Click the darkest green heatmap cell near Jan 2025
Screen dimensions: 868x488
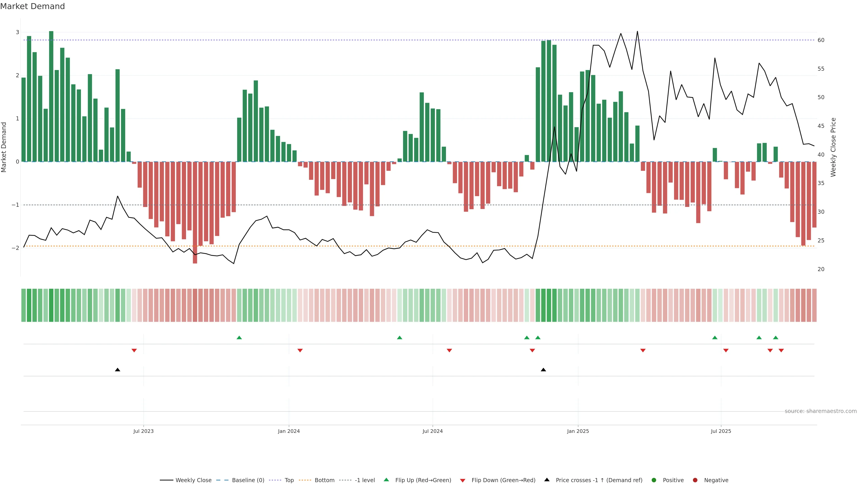pos(549,305)
